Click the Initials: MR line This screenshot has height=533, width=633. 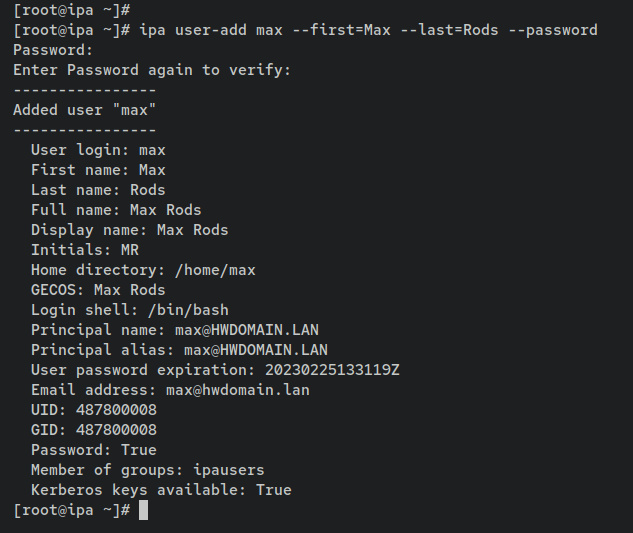(x=85, y=250)
